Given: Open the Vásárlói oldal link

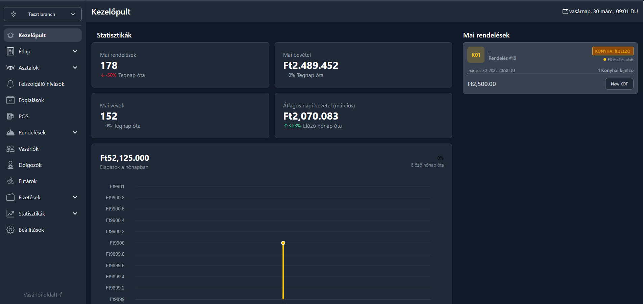Looking at the screenshot, I should [x=43, y=295].
